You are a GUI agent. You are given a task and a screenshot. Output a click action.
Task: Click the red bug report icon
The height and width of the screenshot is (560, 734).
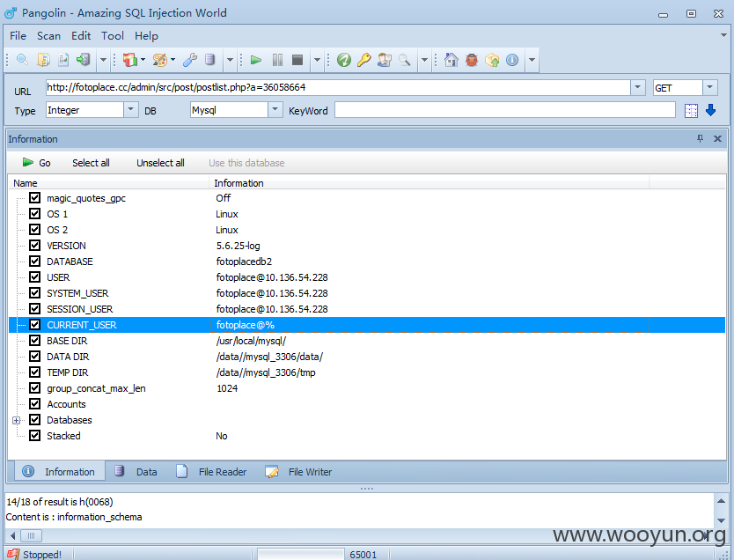472,60
